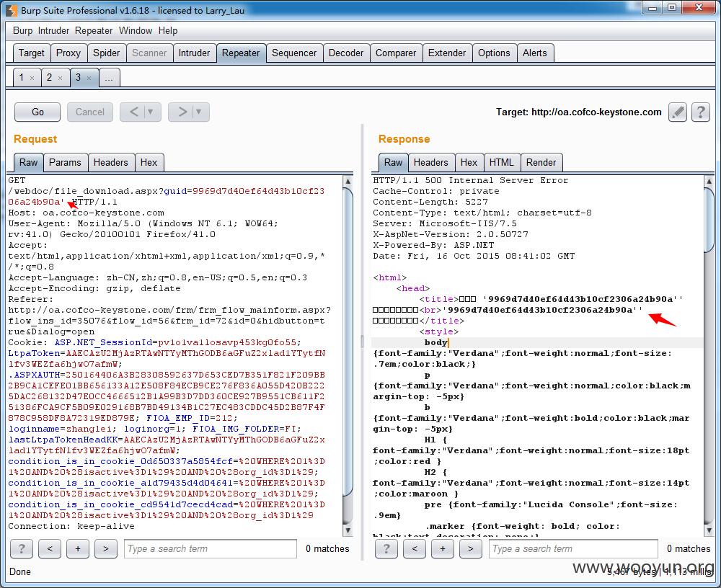Switch to the Extender tab

pyautogui.click(x=447, y=53)
